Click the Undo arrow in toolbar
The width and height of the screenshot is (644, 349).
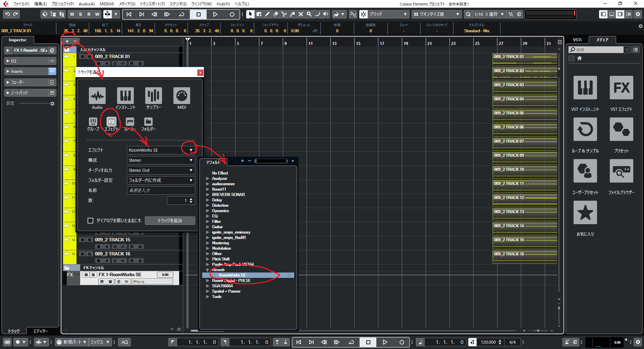pyautogui.click(x=7, y=14)
